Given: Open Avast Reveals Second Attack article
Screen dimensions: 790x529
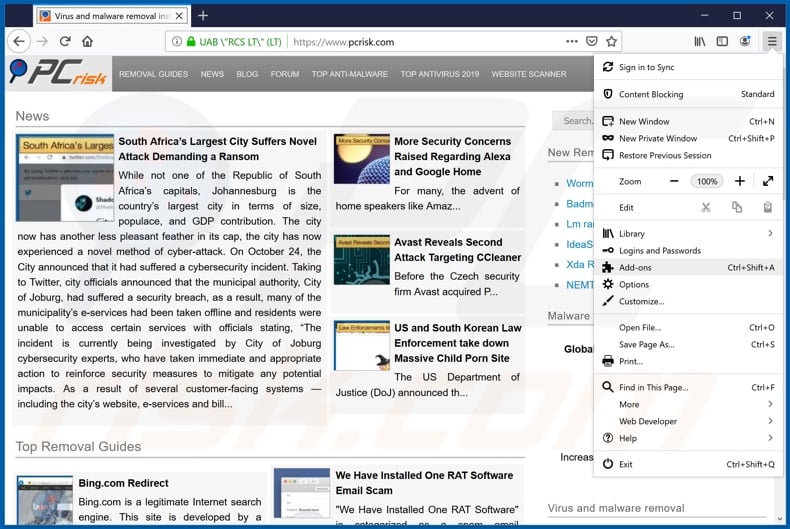Looking at the screenshot, I should click(457, 250).
